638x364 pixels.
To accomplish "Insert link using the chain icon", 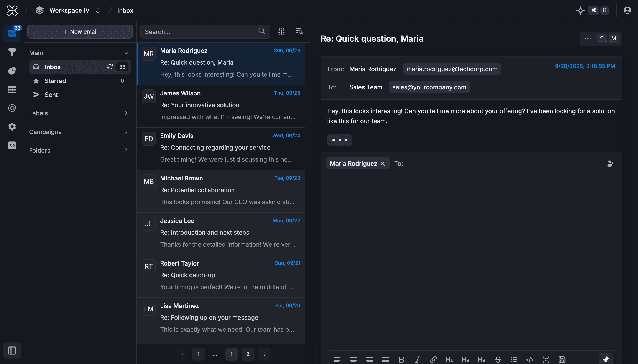I will pos(433,359).
